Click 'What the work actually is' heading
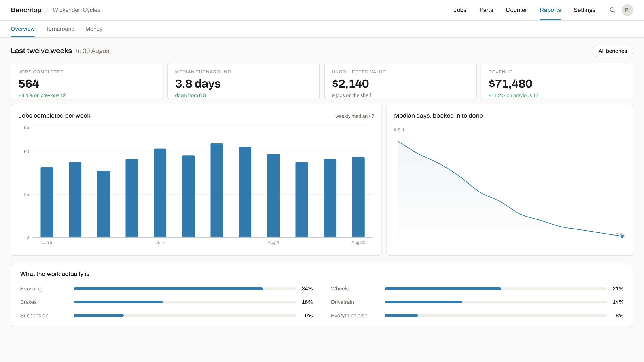Screen dimensions: 644x362 (55, 274)
